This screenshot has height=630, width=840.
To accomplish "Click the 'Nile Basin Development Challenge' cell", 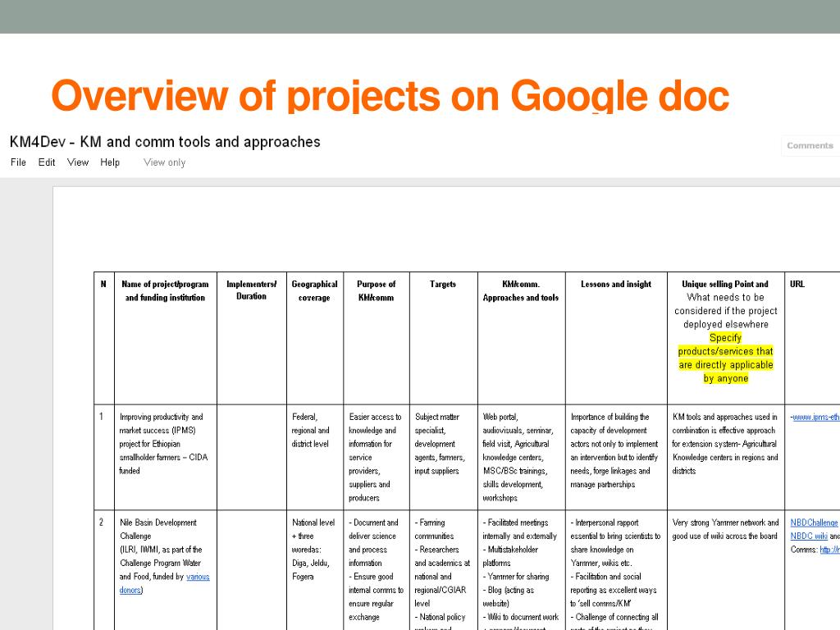I will pyautogui.click(x=166, y=570).
